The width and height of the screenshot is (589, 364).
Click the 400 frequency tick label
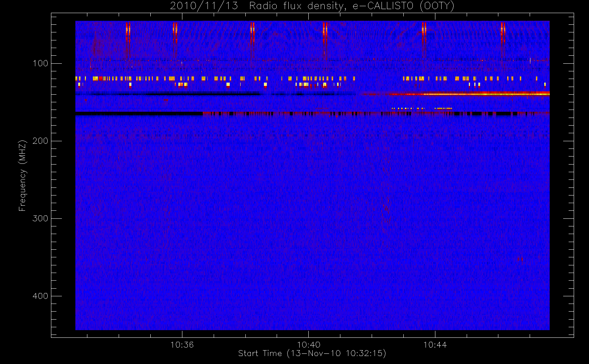[x=40, y=296]
